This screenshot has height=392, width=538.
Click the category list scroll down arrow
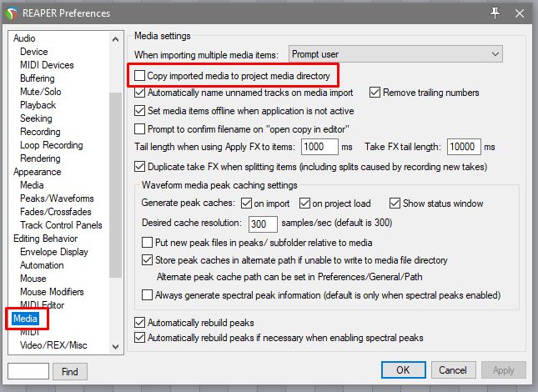tap(116, 347)
